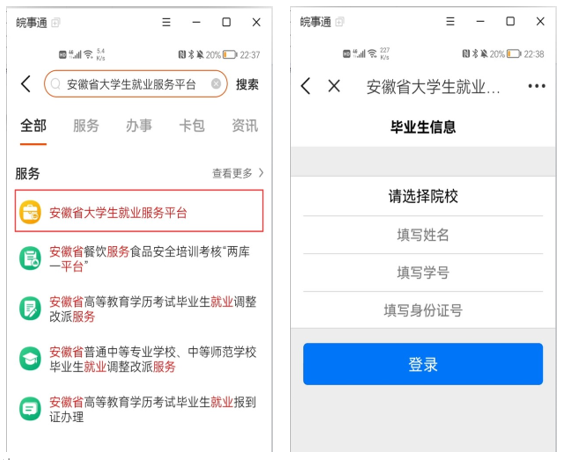Image resolution: width=564 pixels, height=460 pixels.
Task: Click the magnifier icon in search box
Action: point(55,84)
